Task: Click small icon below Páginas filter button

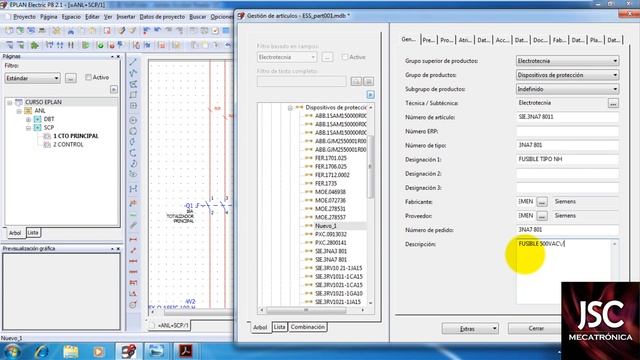Action: [x=114, y=89]
